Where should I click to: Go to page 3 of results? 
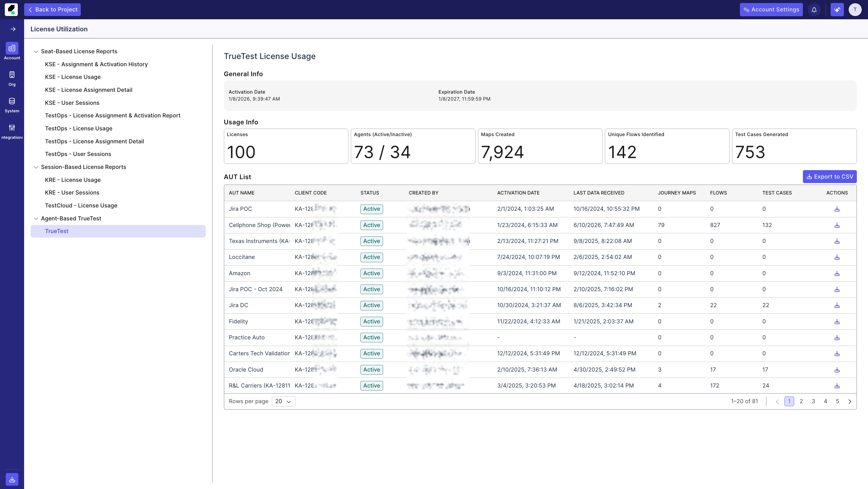pyautogui.click(x=813, y=401)
